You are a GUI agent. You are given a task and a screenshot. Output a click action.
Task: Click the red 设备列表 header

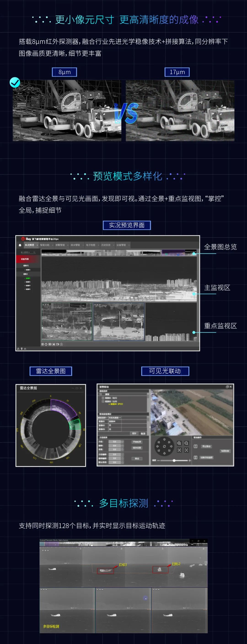[x=28, y=259]
